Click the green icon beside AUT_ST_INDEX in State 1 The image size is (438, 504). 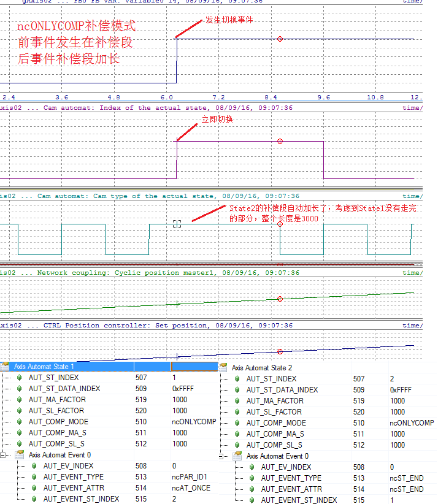tap(19, 377)
